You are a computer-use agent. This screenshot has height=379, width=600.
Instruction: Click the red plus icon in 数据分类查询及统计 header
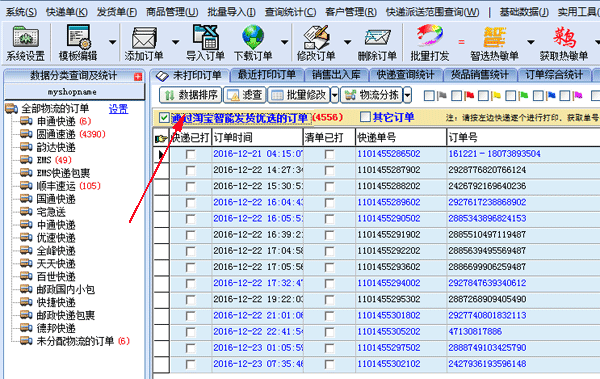[x=138, y=77]
